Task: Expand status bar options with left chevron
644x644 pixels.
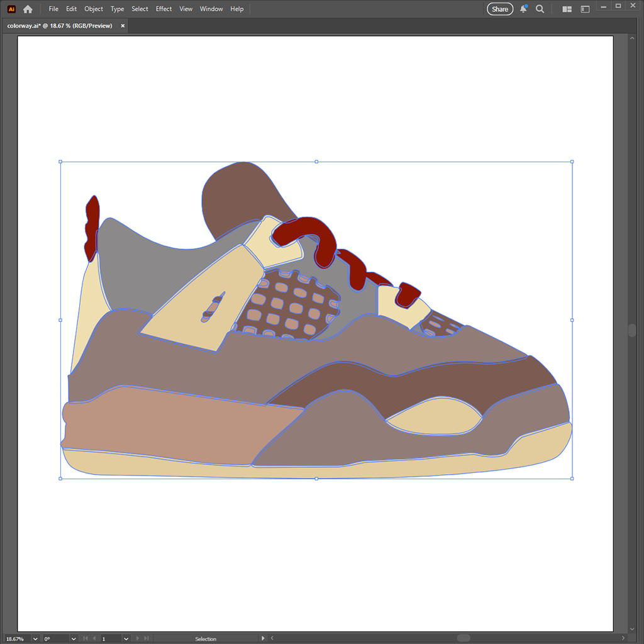Action: tap(271, 638)
